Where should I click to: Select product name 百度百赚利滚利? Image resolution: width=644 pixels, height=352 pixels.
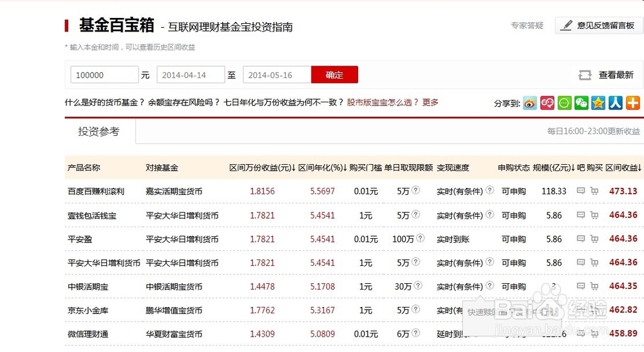pos(96,192)
